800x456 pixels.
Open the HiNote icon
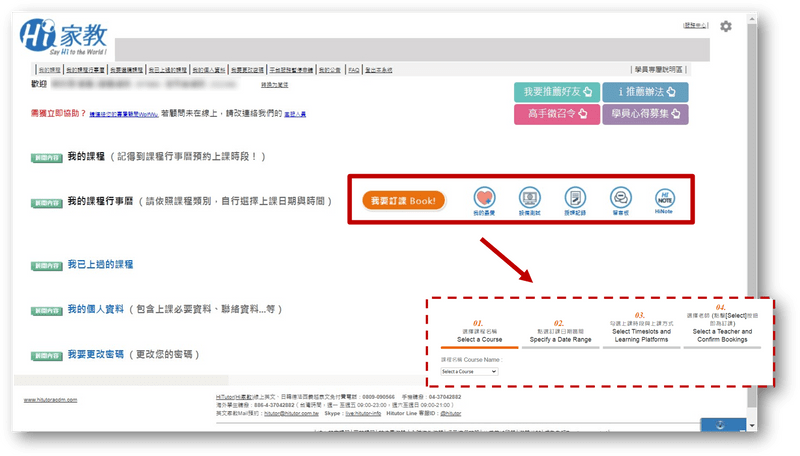point(665,198)
